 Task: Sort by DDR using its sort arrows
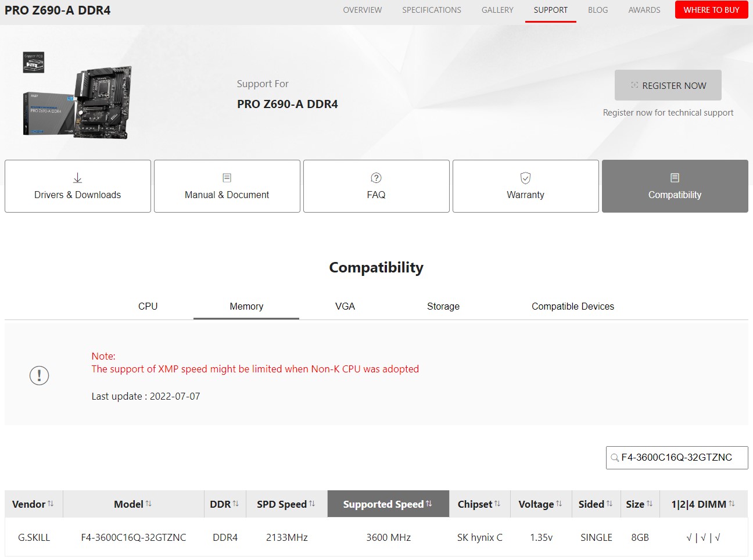coord(236,504)
